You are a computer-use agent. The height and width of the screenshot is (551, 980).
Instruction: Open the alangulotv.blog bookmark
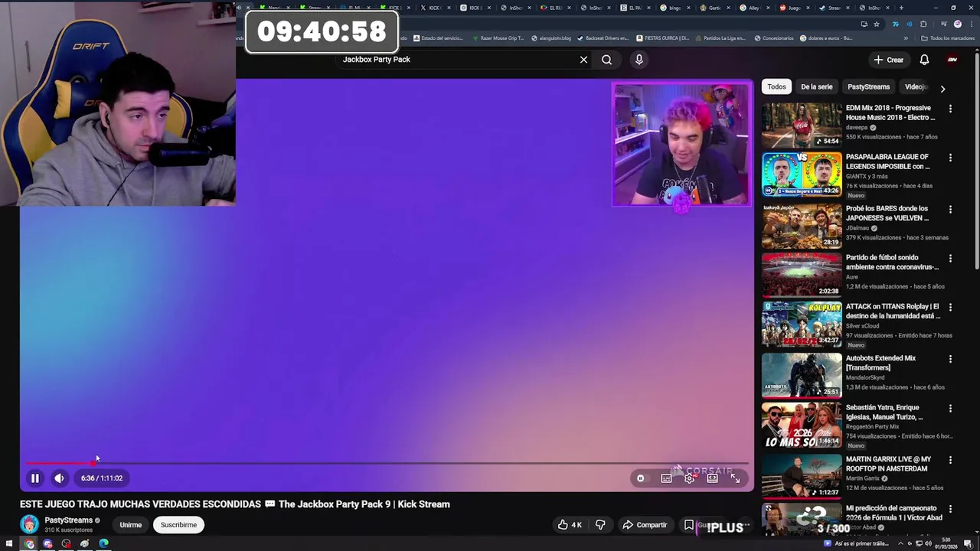pos(553,38)
